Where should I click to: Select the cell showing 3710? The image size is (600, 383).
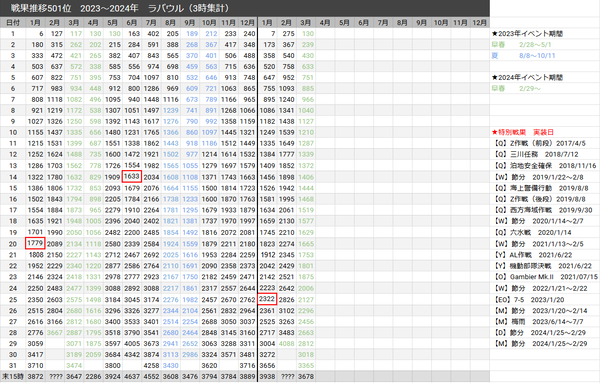(x=35, y=365)
